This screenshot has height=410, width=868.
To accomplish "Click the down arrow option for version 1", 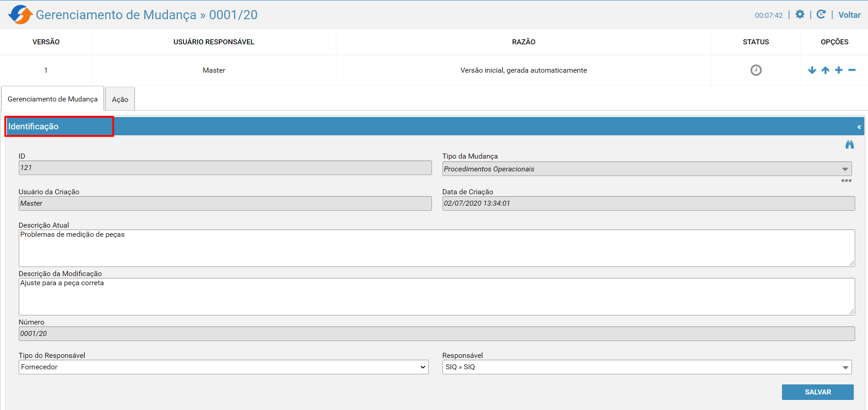I will coord(812,70).
